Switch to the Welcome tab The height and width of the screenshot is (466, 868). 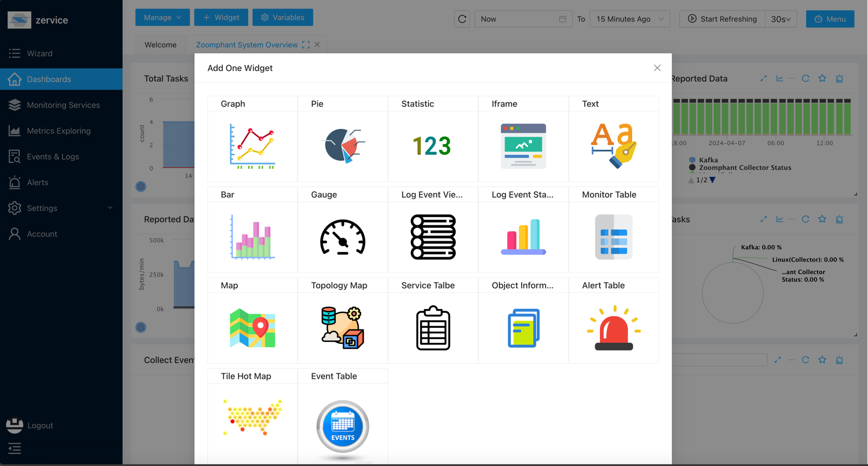[x=160, y=45]
